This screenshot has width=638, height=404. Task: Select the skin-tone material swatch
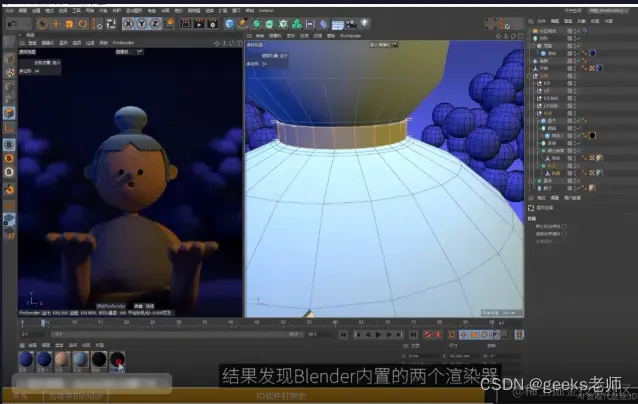pyautogui.click(x=62, y=361)
